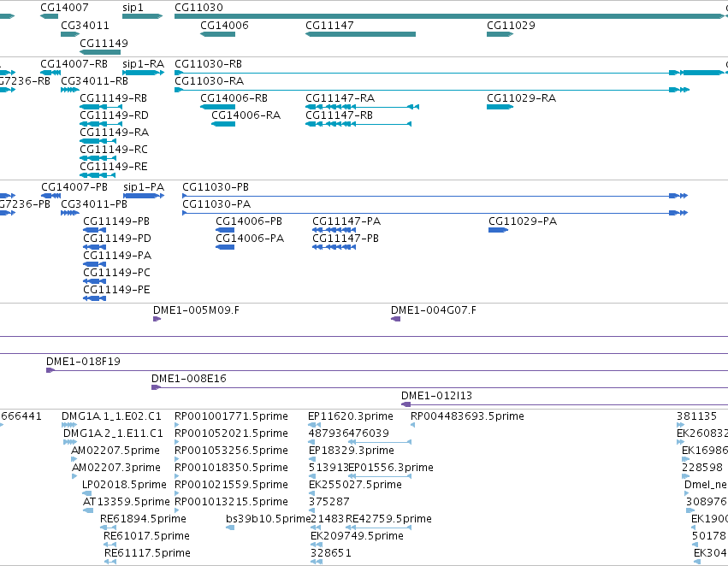Select the CG14006-PA protein label
The image size is (728, 566).
[250, 239]
